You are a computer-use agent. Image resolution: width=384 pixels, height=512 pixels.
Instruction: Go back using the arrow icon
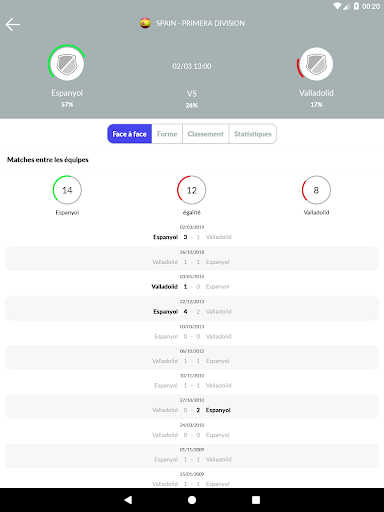[x=13, y=25]
